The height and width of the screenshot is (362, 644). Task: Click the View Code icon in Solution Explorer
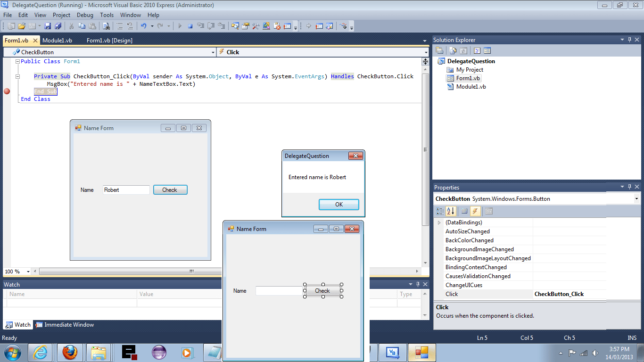pos(477,50)
